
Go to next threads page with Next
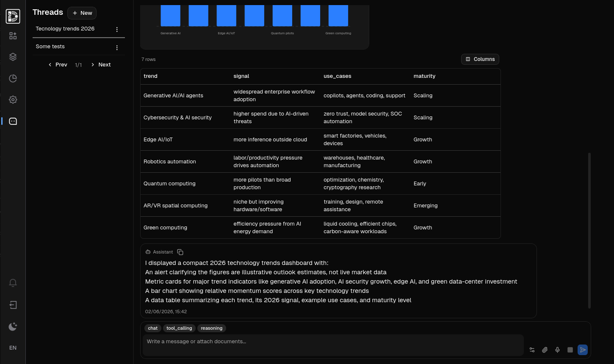click(101, 65)
